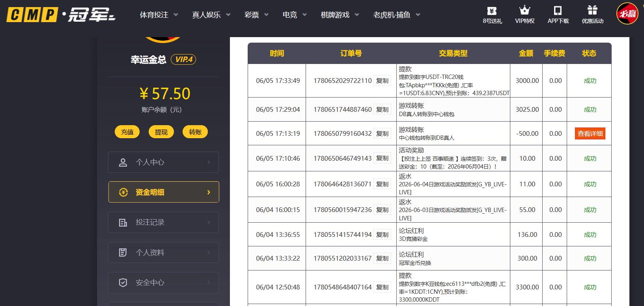Click the 安全中心 shield icon
Viewport: 644px width, 306px height.
pyautogui.click(x=123, y=283)
